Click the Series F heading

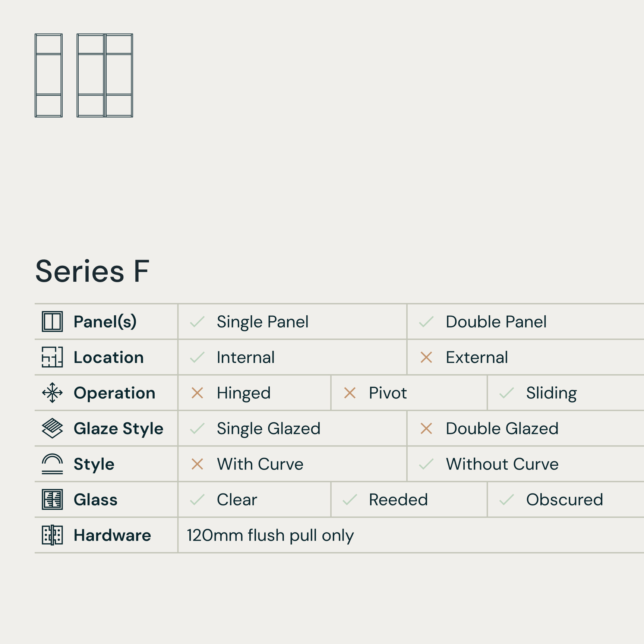[92, 271]
